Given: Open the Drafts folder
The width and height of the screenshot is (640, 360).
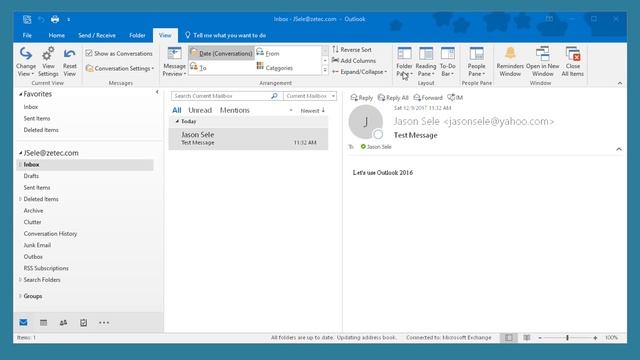Looking at the screenshot, I should [31, 176].
